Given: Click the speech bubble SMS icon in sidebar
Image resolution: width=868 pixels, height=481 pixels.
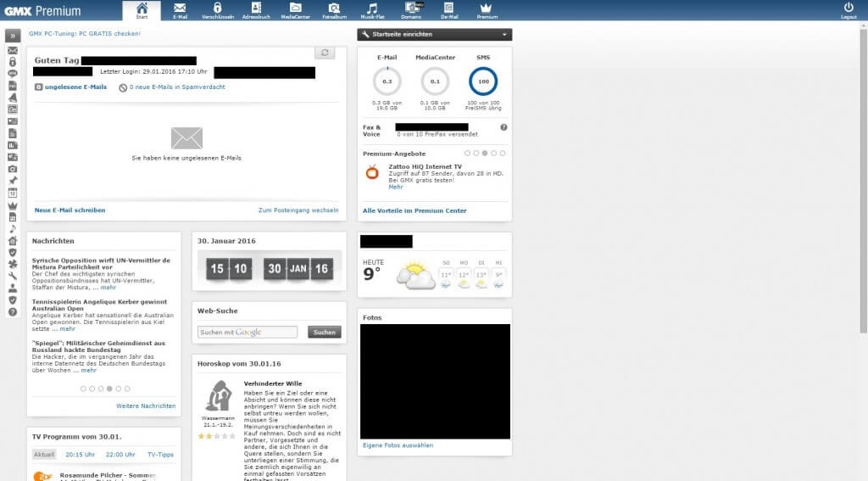Looking at the screenshot, I should [12, 74].
